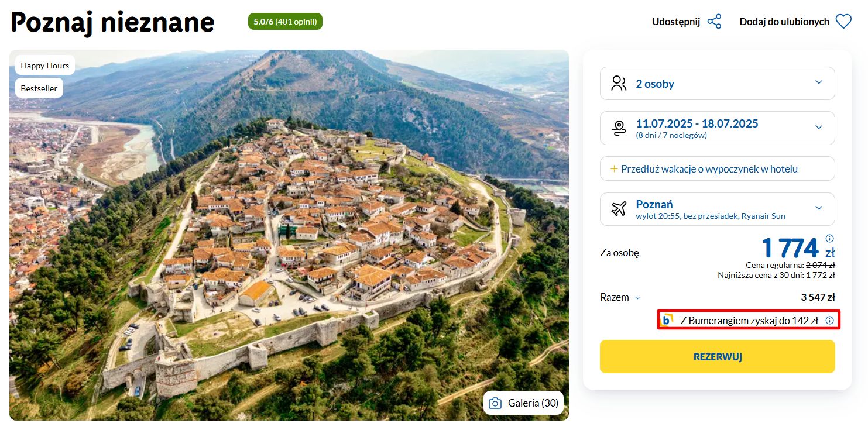Click the Udostępnij share link text
The width and height of the screenshot is (868, 430).
point(675,22)
